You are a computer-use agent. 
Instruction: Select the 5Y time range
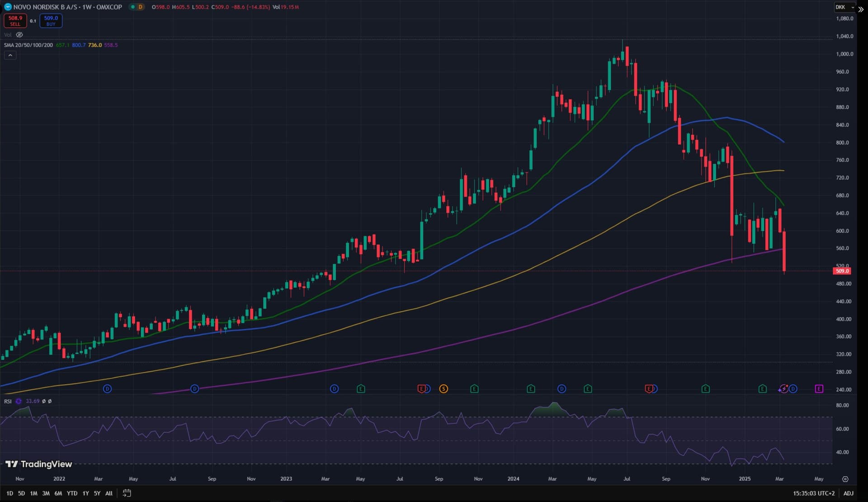click(x=97, y=493)
